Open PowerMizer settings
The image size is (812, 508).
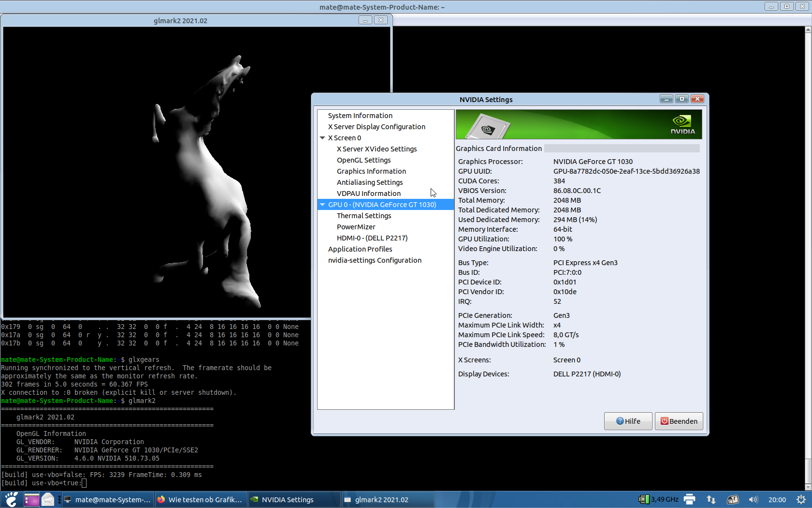click(356, 227)
